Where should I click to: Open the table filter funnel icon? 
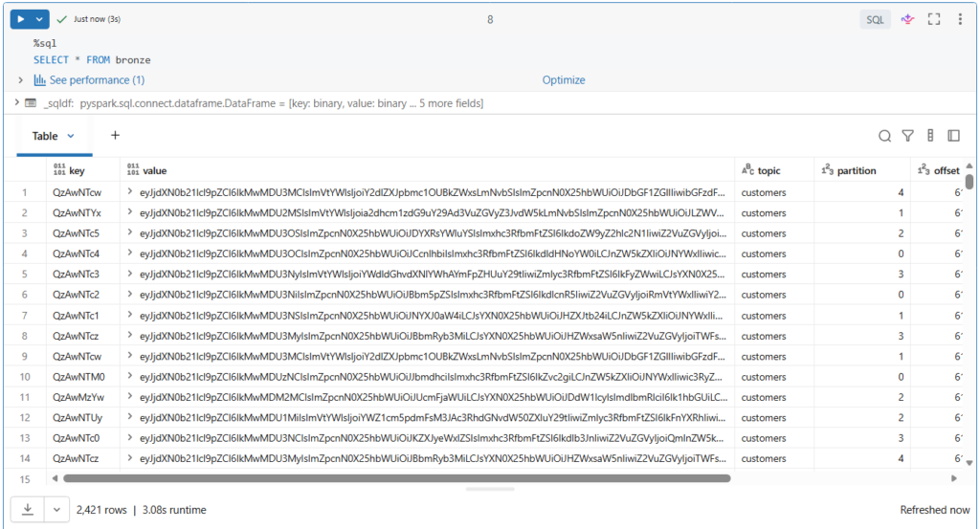[x=907, y=136]
